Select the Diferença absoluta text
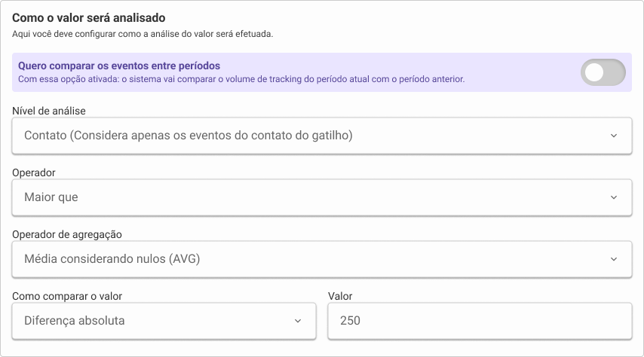The image size is (644, 357). 75,321
